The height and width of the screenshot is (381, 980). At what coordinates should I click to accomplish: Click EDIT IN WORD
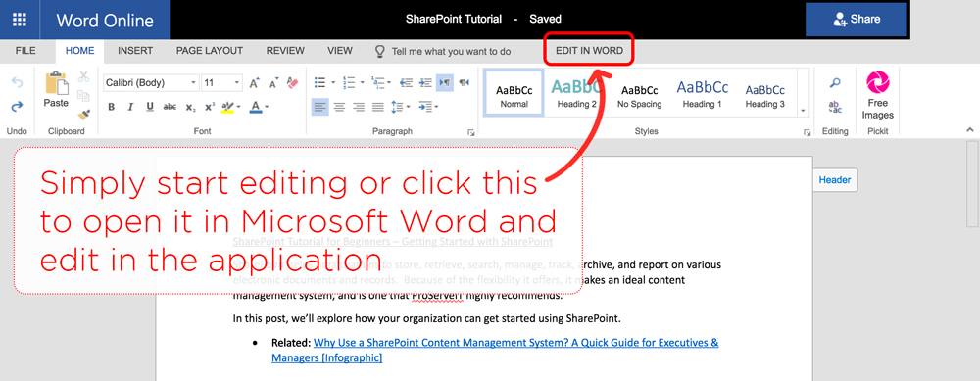[x=589, y=51]
